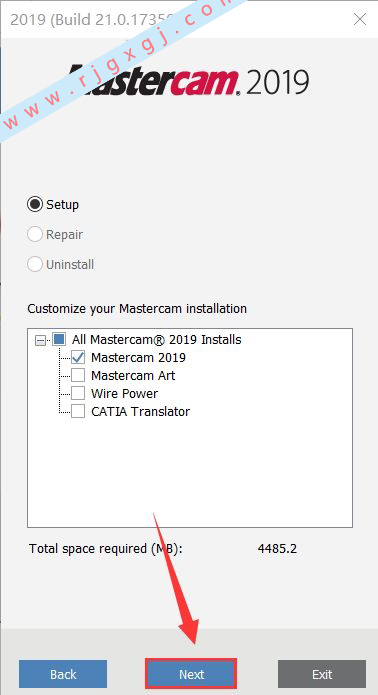This screenshot has width=378, height=695.
Task: Click the Mastercam 2019 logo
Action: pyautogui.click(x=189, y=81)
